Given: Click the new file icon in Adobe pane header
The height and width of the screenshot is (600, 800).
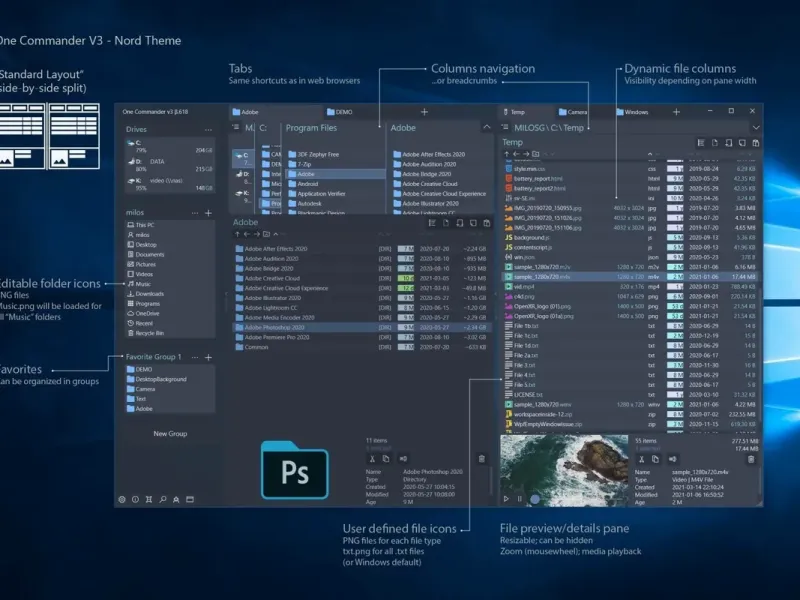Looking at the screenshot, I should click(446, 223).
